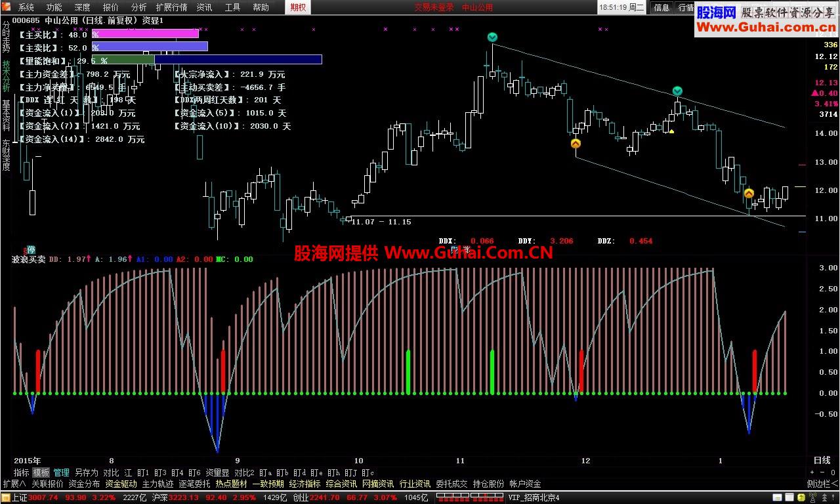Click the 期权 button in the top bar

pos(298,7)
